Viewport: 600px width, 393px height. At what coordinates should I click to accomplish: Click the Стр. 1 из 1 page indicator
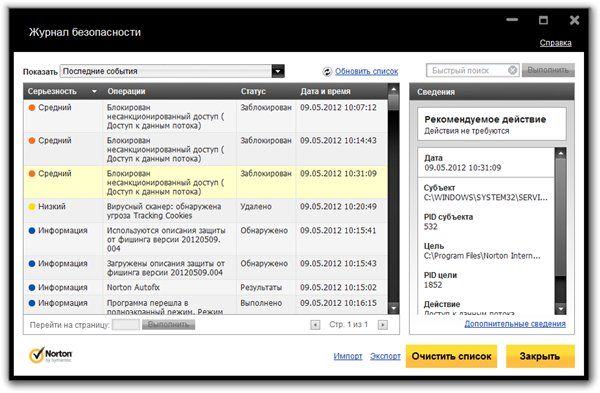click(348, 325)
